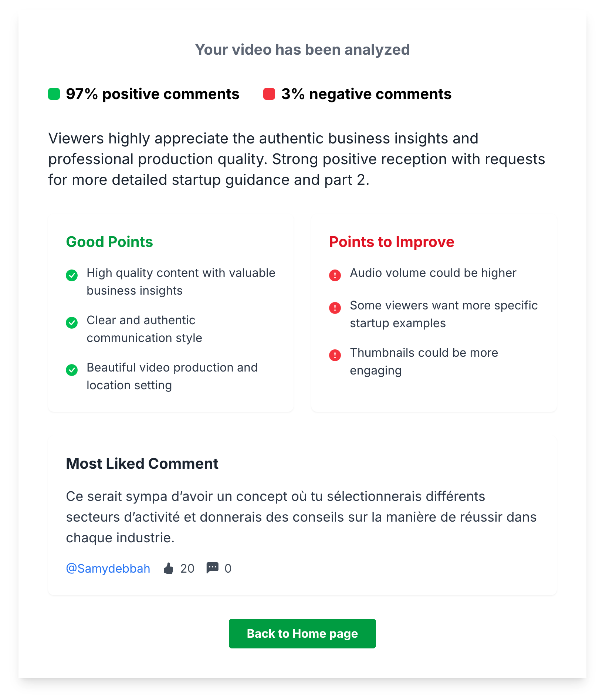Image resolution: width=616 pixels, height=695 pixels.
Task: Click the like count of 20
Action: 187,568
